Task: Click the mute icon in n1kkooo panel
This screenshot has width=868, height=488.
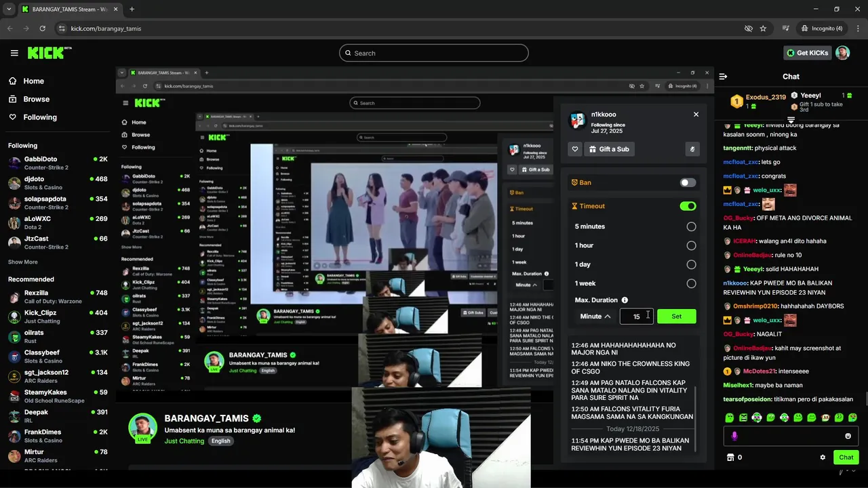Action: pos(692,149)
